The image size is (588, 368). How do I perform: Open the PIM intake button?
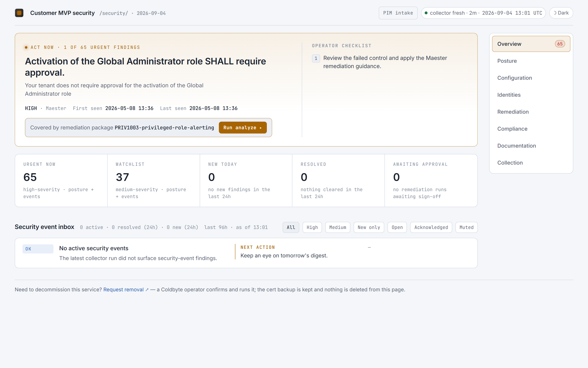(398, 13)
